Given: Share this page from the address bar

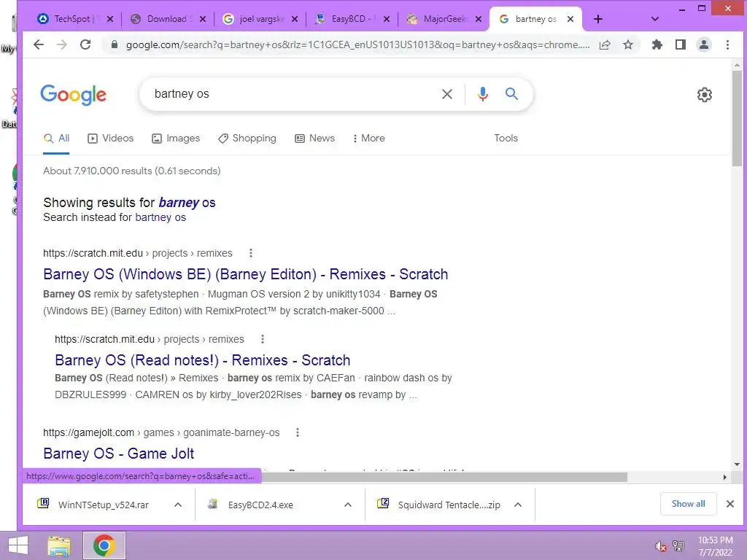Looking at the screenshot, I should click(x=605, y=44).
